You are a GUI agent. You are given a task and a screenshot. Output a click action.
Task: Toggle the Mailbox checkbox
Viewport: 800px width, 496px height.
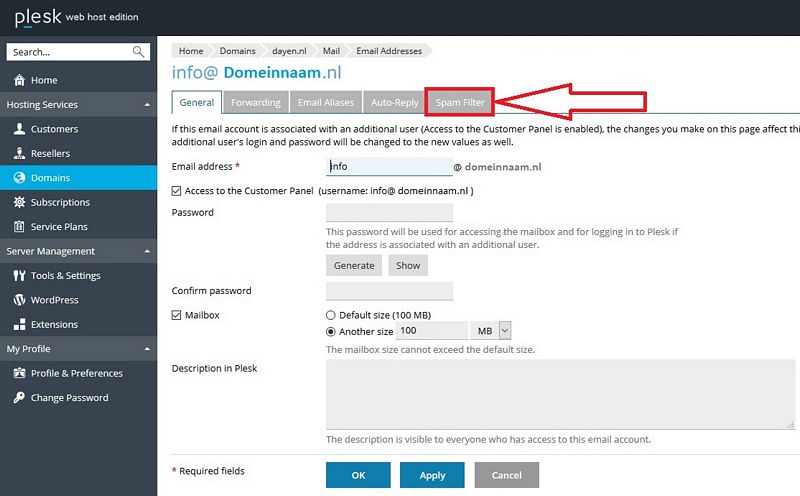pos(177,315)
